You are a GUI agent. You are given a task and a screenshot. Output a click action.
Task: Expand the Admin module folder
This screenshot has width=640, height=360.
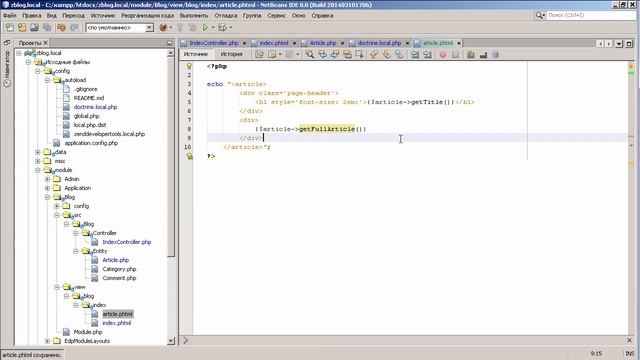(47, 179)
